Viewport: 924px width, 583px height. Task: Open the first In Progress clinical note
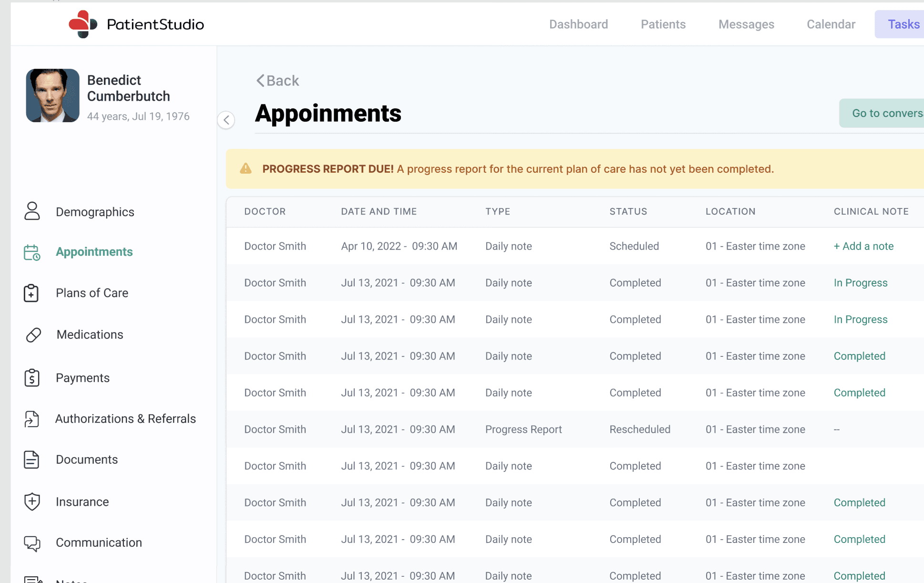[861, 283]
